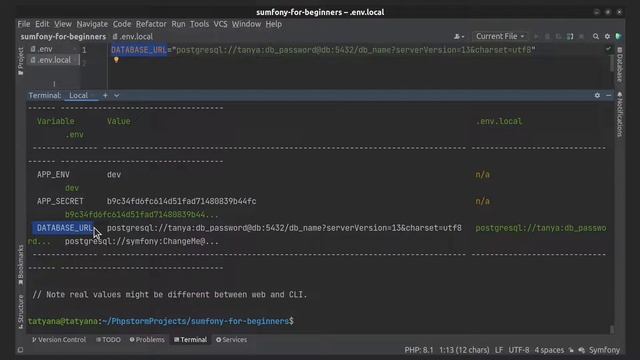Click the Symfony plugin status bar item
Screen dimensions: 640x360
604,350
